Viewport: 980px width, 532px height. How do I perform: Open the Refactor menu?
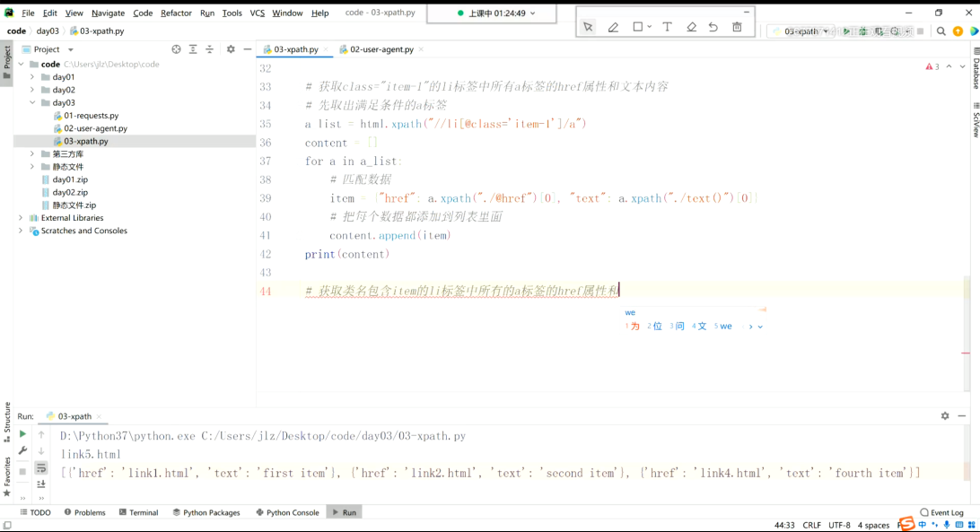[176, 13]
